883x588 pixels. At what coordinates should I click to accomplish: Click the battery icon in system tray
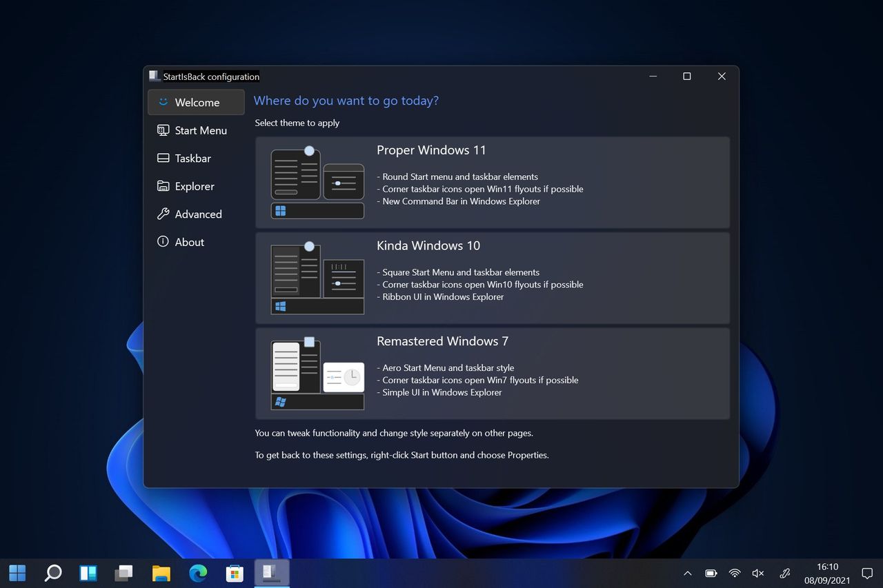pyautogui.click(x=711, y=574)
